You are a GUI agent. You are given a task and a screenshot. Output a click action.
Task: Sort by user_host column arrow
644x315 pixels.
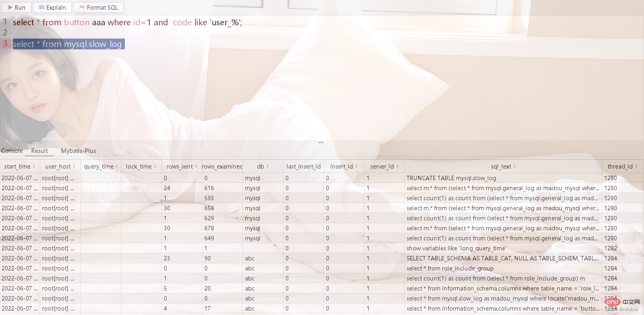point(74,167)
